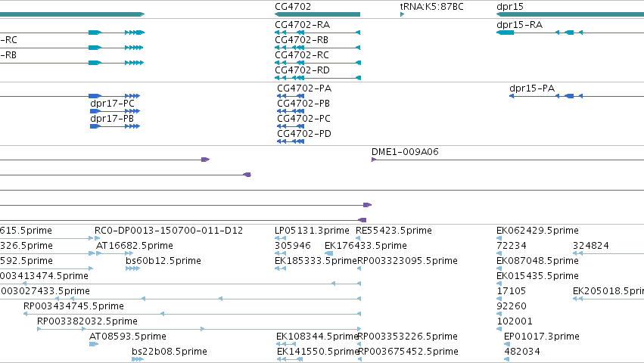This screenshot has height=363, width=644.
Task: Select transcript CG4702-RC
Action: [x=302, y=55]
